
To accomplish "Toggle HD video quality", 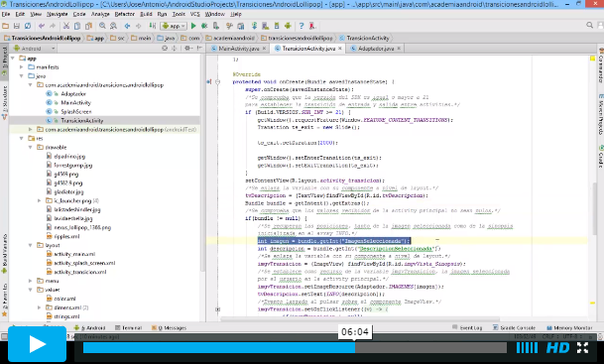I will (x=557, y=348).
